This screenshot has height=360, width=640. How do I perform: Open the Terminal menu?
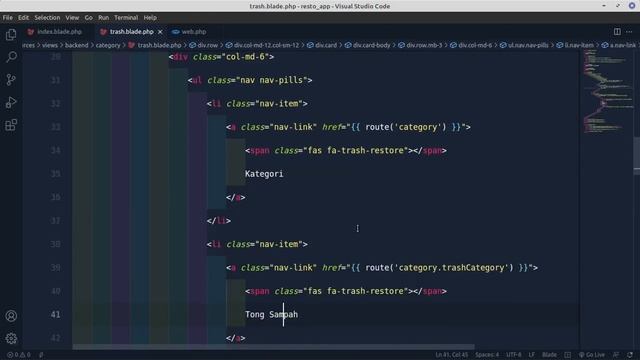[126, 18]
